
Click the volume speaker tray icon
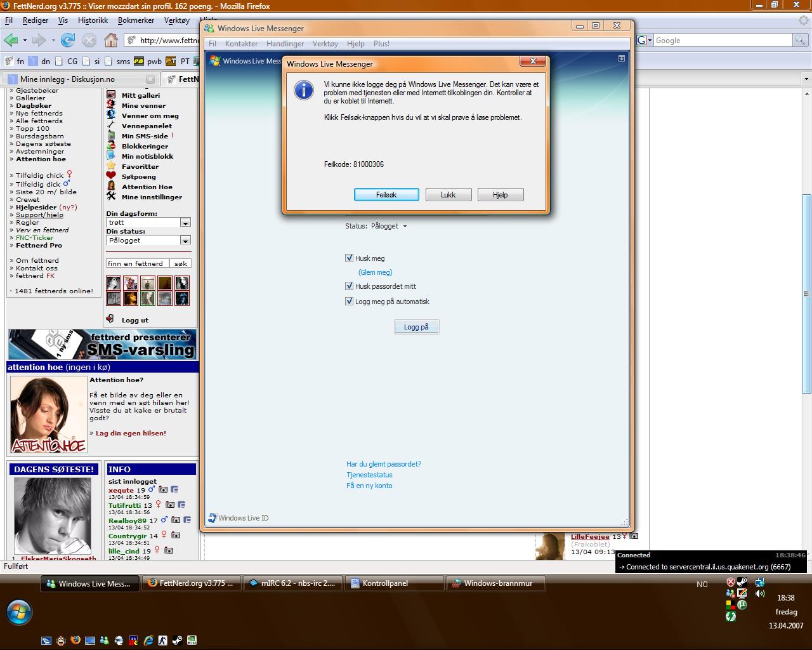click(x=760, y=594)
